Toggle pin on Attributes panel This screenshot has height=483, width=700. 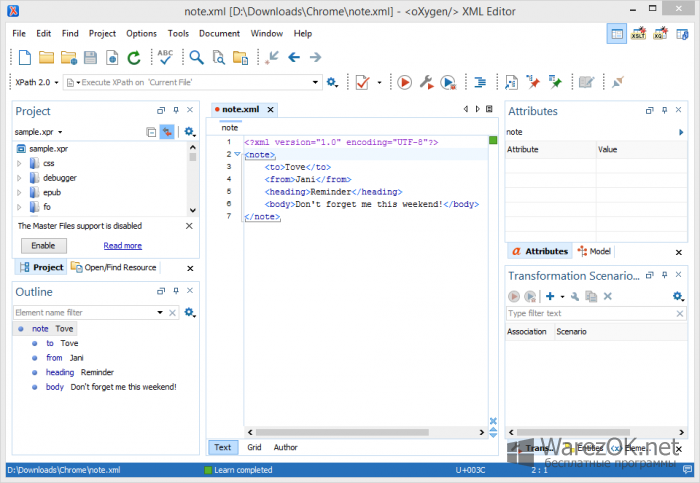click(x=664, y=110)
